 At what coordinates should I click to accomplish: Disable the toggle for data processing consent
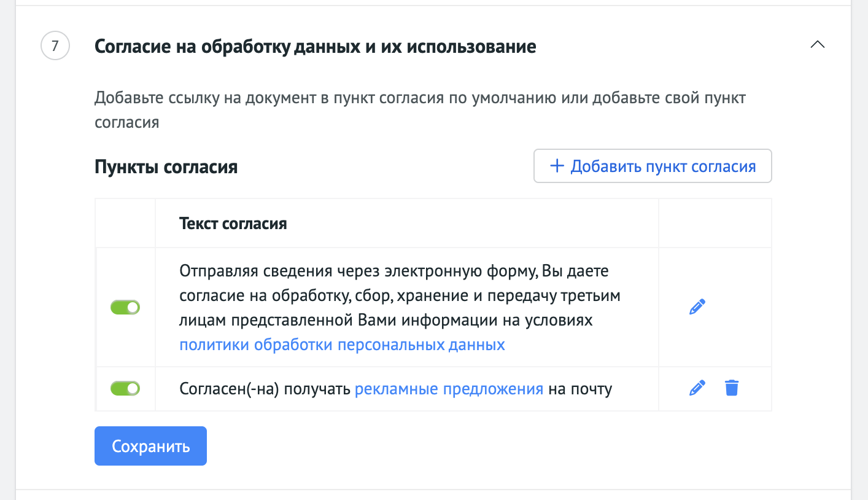[x=125, y=307]
